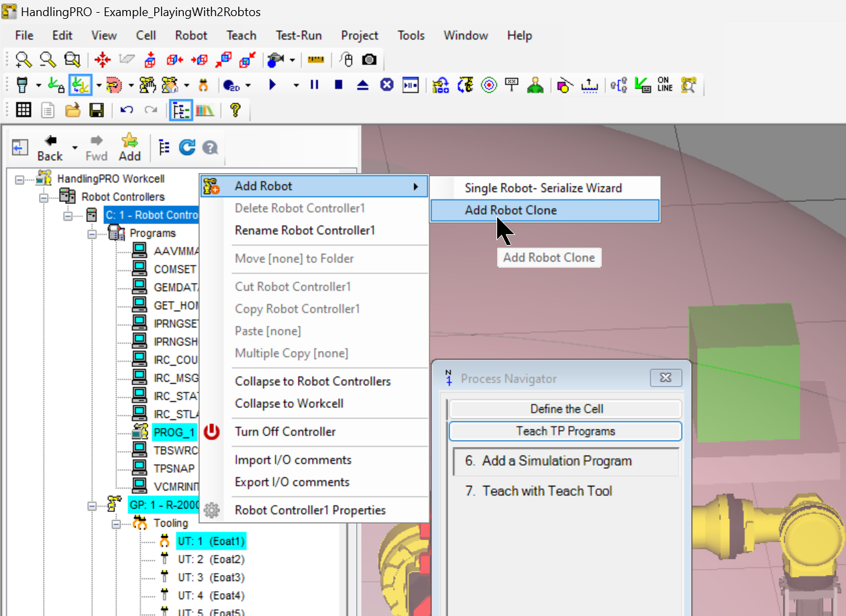The image size is (846, 616).
Task: Select UT: 3 (Eoat3) tooling item
Action: (211, 577)
